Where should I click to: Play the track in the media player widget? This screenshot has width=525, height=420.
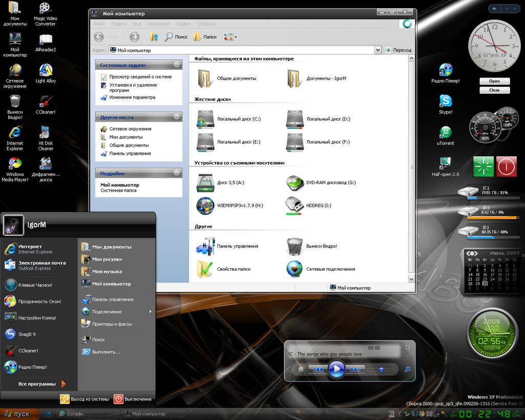point(336,369)
